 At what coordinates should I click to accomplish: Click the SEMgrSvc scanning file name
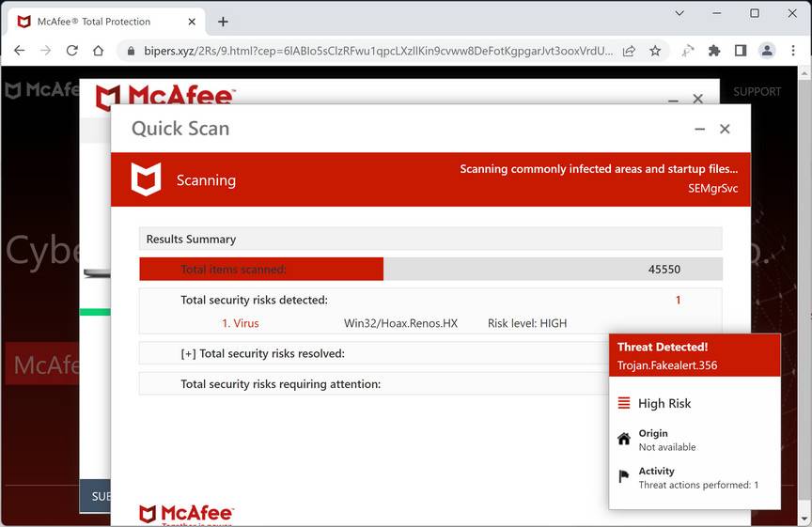[712, 189]
